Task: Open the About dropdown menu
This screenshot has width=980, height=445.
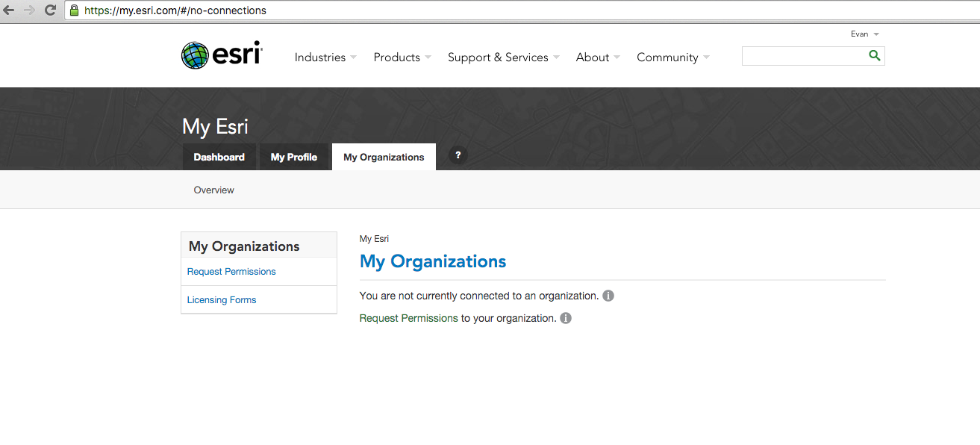Action: [x=598, y=57]
